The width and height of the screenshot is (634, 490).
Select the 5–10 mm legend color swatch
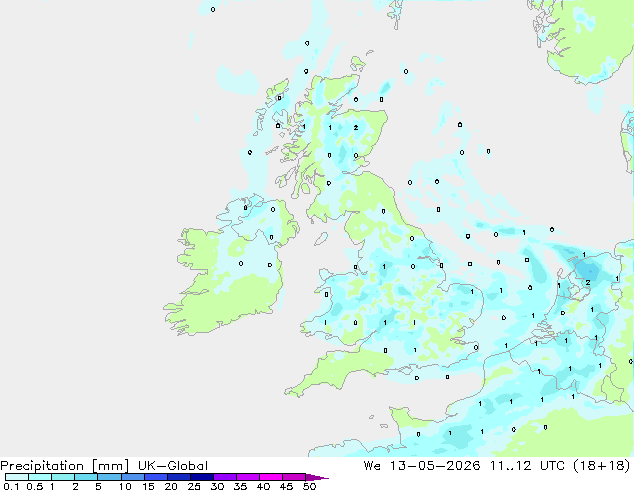109,477
